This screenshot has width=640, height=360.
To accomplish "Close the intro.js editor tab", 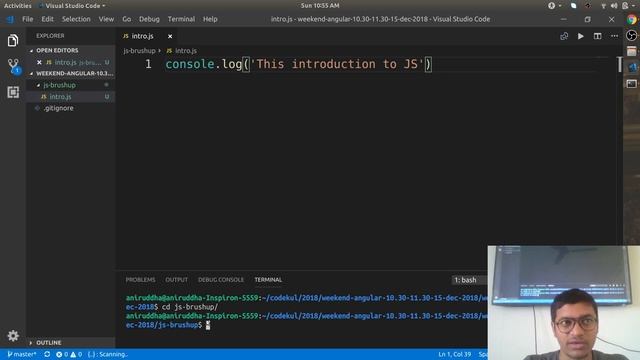I will [x=170, y=36].
